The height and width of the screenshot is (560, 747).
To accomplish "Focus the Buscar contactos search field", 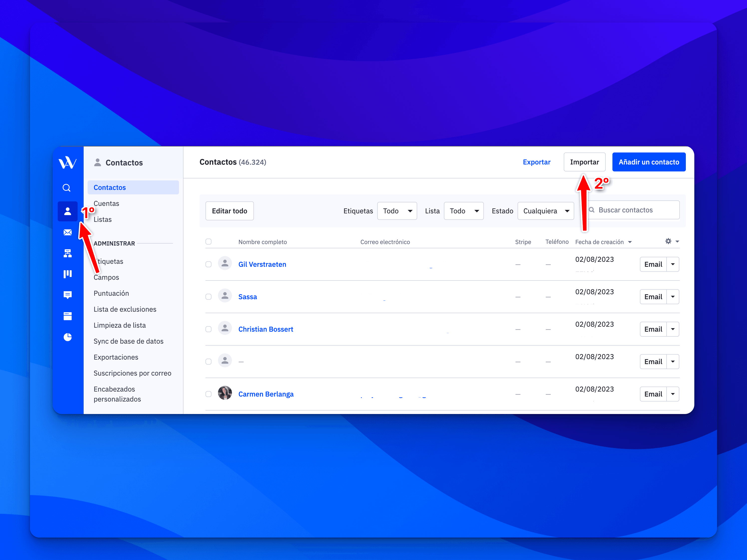I will click(632, 210).
